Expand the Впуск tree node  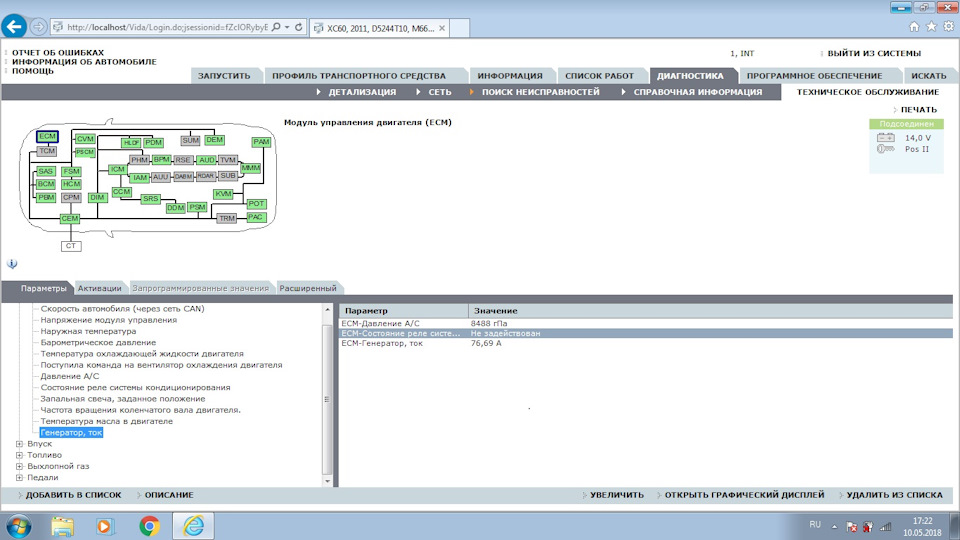(x=19, y=444)
